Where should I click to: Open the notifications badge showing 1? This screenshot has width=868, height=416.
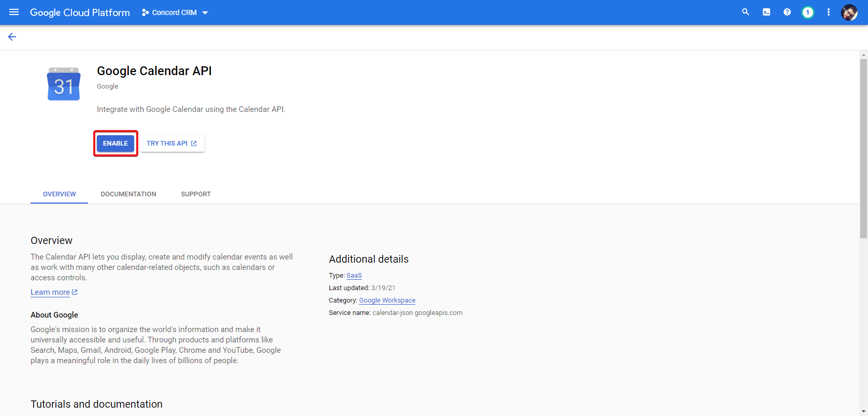(807, 12)
